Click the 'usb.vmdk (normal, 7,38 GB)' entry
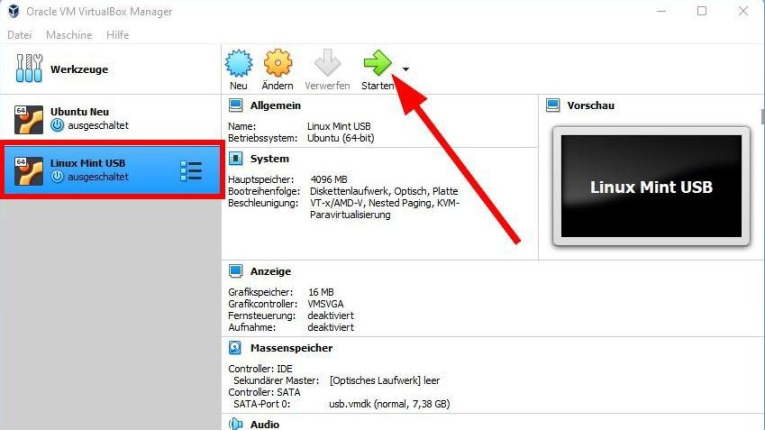Screen dimensions: 765x431 coord(389,404)
